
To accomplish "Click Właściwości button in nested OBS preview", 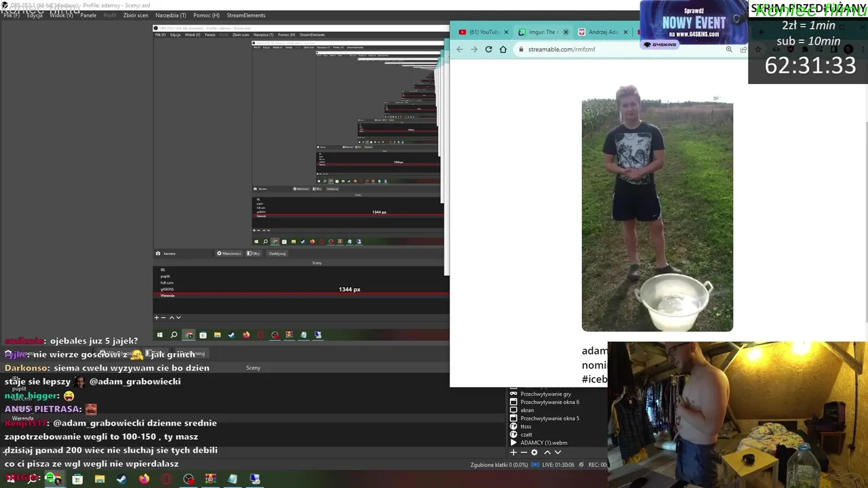I will 229,253.
